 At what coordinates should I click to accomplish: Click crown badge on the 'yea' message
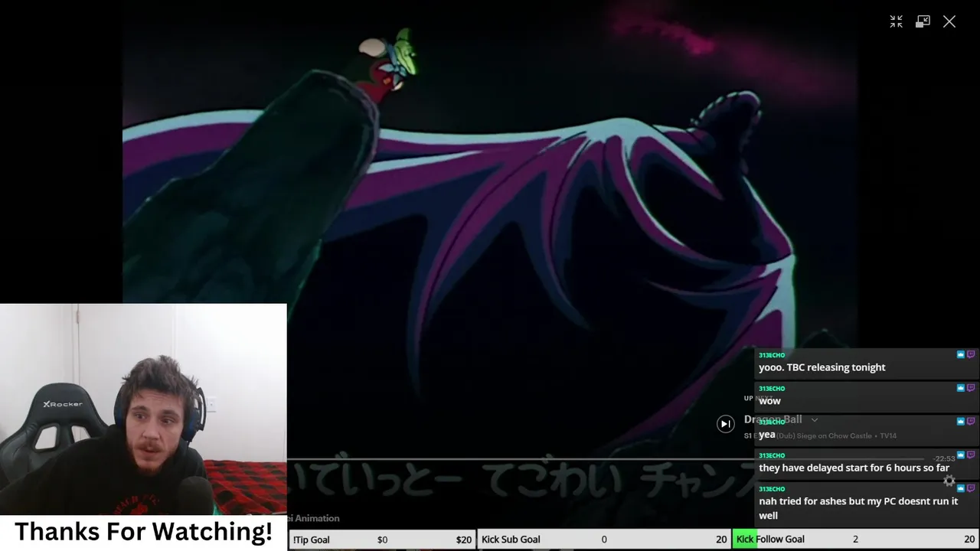[960, 421]
